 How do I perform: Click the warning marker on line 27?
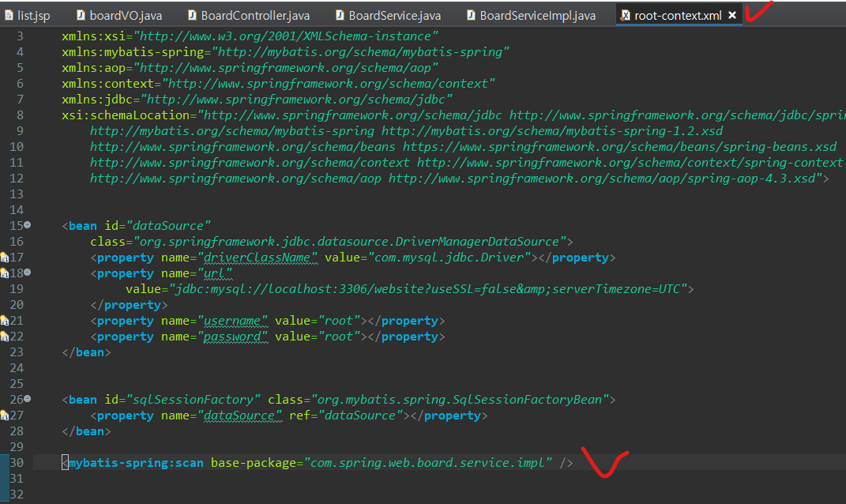point(4,416)
